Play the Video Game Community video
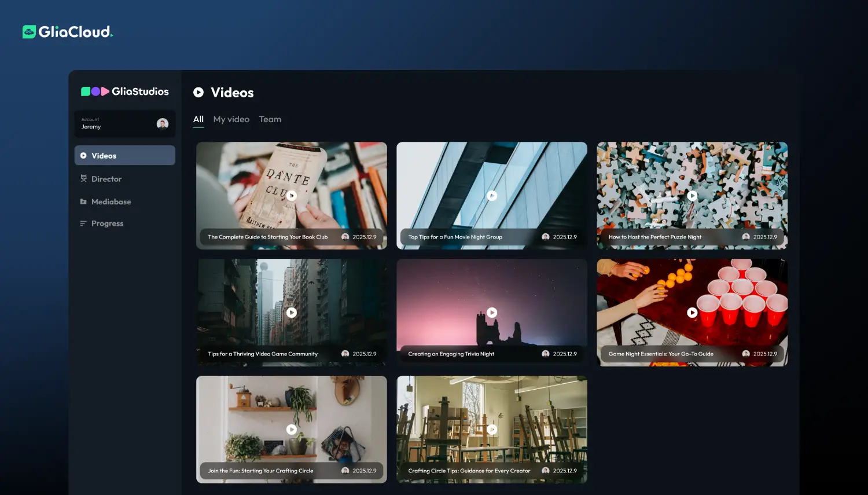The image size is (868, 495). pyautogui.click(x=292, y=313)
